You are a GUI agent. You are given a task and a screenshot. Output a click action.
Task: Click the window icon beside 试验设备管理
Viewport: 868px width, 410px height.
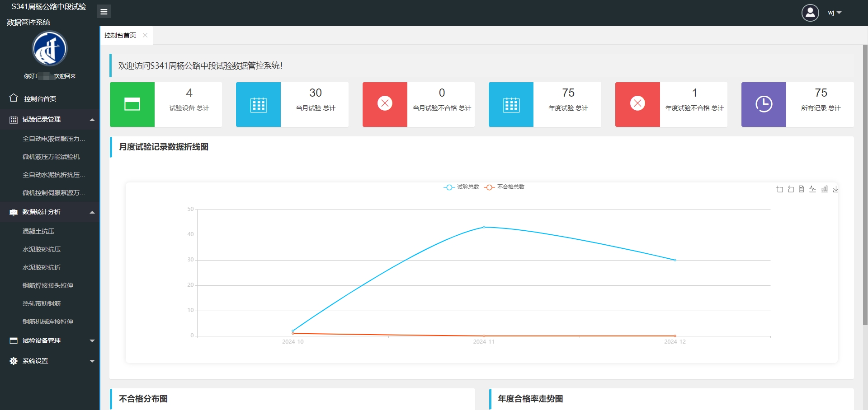point(14,340)
